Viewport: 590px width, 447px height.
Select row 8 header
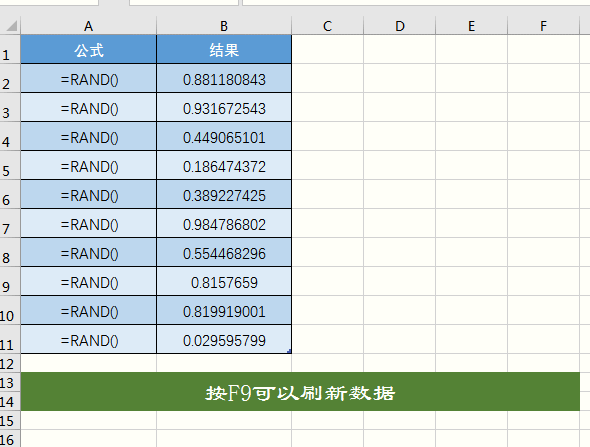(x=10, y=252)
